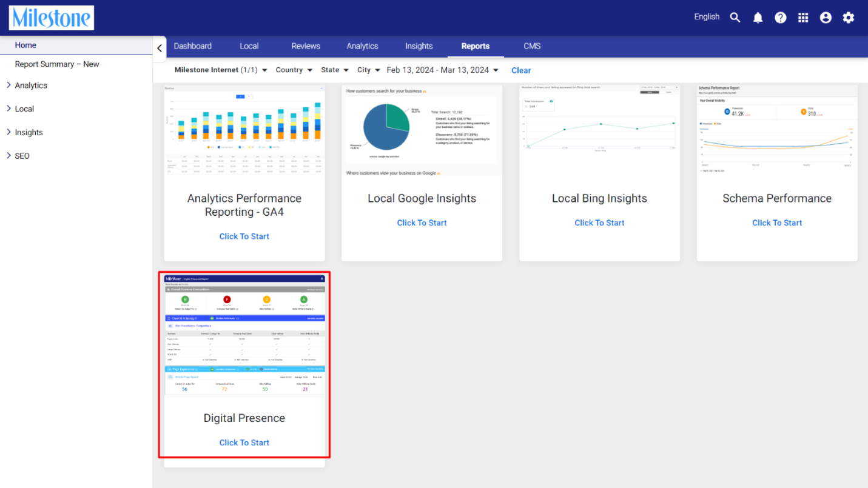
Task: Switch to the Local tab
Action: (x=249, y=46)
